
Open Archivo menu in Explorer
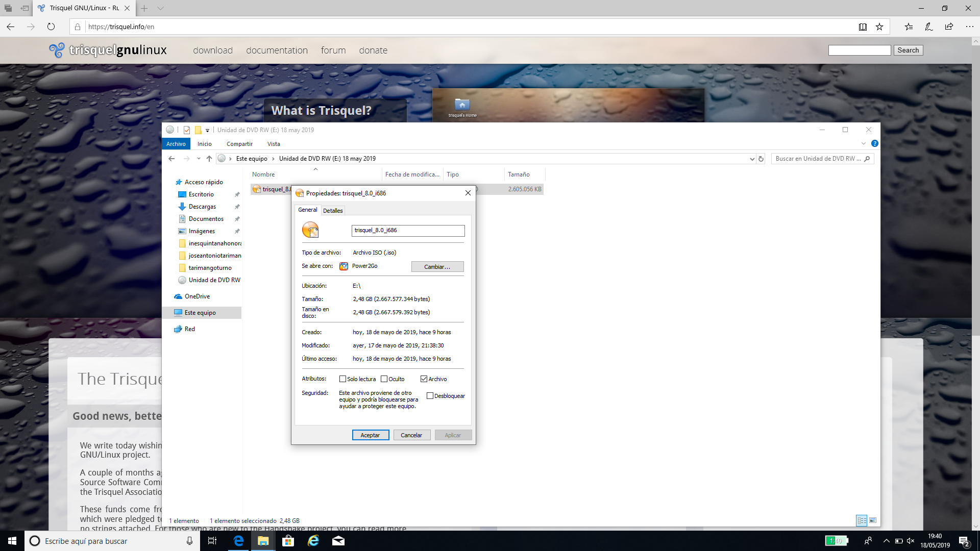[x=176, y=144]
